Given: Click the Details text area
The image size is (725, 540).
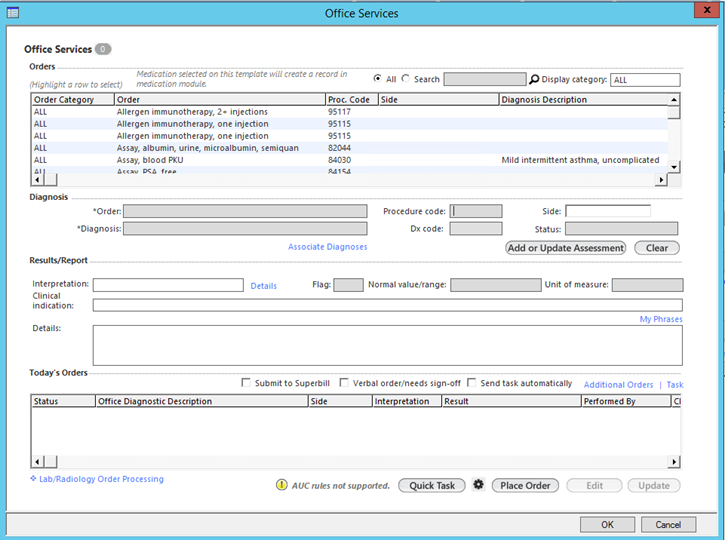Looking at the screenshot, I should click(387, 345).
